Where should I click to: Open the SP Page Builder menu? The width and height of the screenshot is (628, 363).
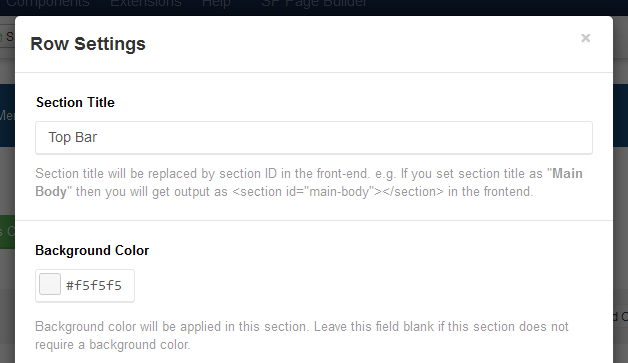coord(314,4)
